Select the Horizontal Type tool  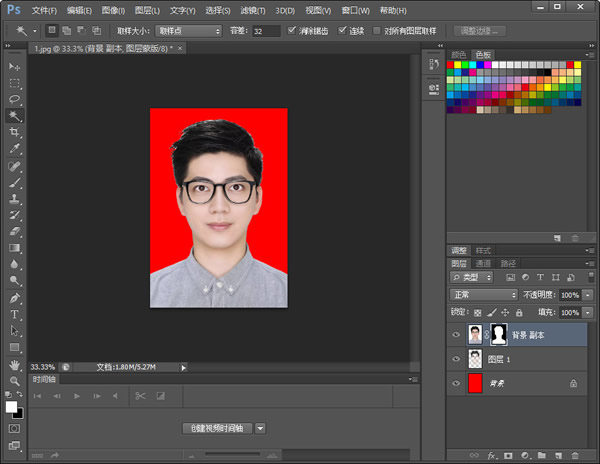pyautogui.click(x=15, y=314)
